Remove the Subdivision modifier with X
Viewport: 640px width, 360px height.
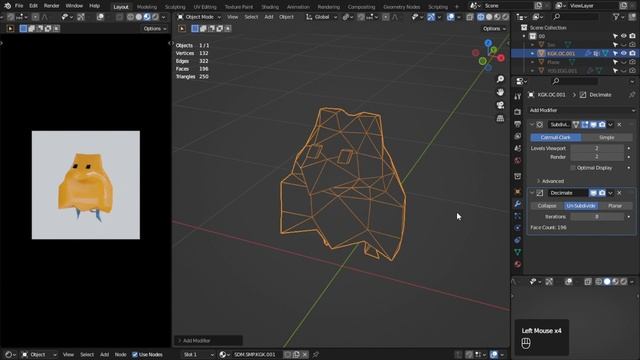[619, 124]
